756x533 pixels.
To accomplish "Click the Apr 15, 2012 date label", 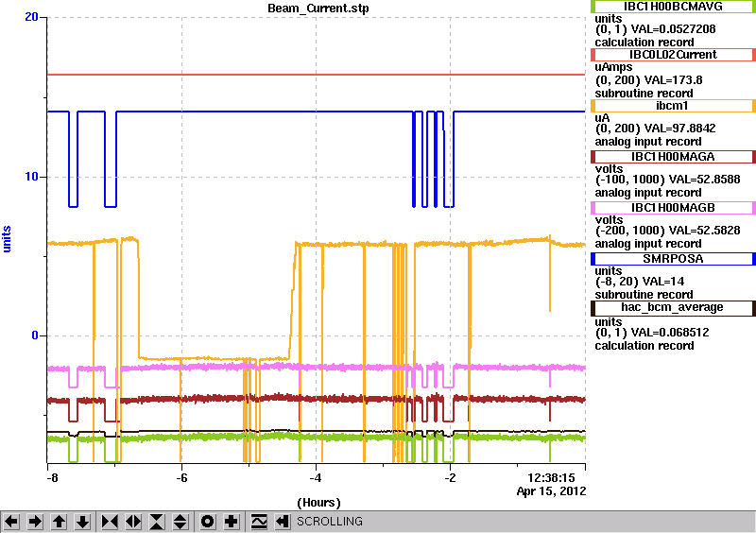I will coord(552,491).
